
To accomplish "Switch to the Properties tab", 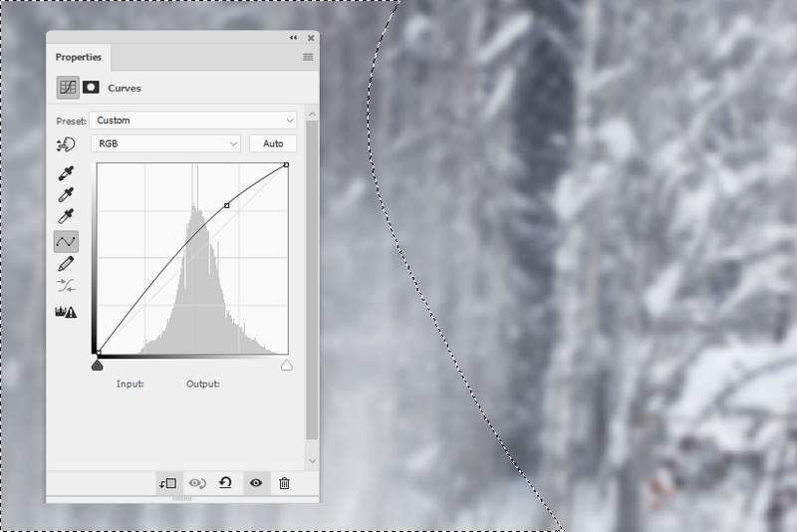I will 79,57.
